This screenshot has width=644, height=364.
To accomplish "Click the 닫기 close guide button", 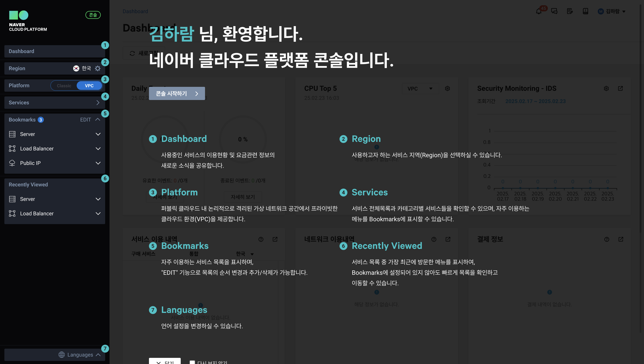I will tap(165, 362).
